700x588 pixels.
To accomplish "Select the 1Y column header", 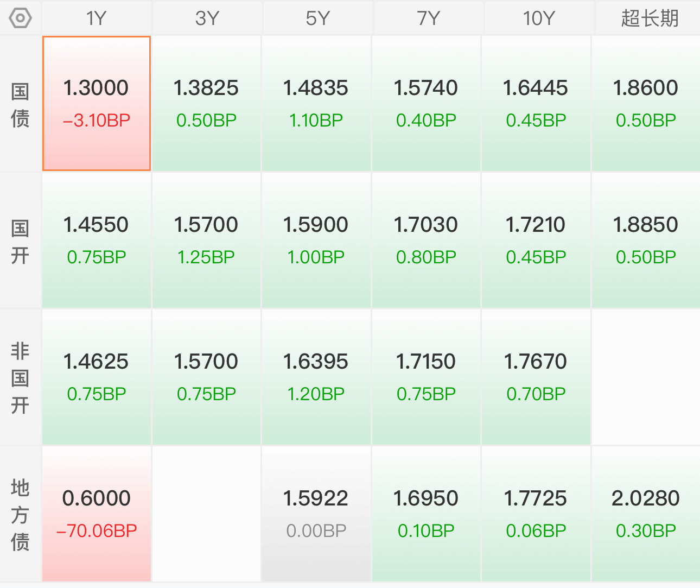I will (97, 18).
